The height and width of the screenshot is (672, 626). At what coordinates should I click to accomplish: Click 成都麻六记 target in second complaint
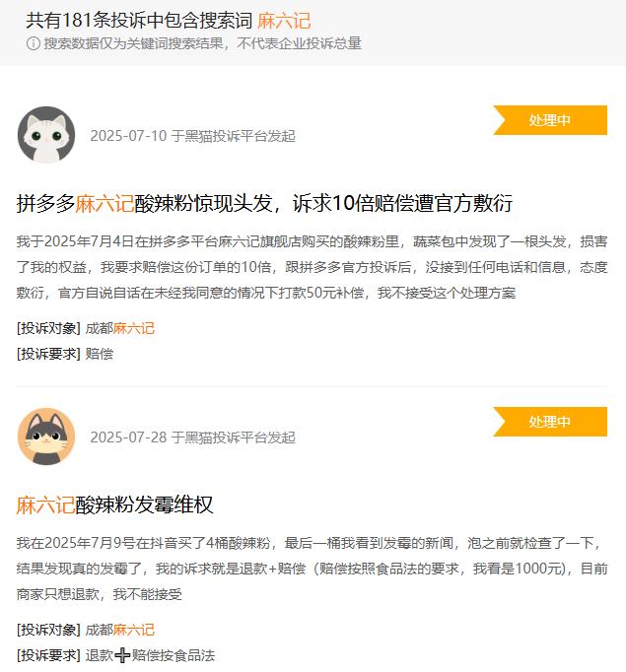click(120, 630)
